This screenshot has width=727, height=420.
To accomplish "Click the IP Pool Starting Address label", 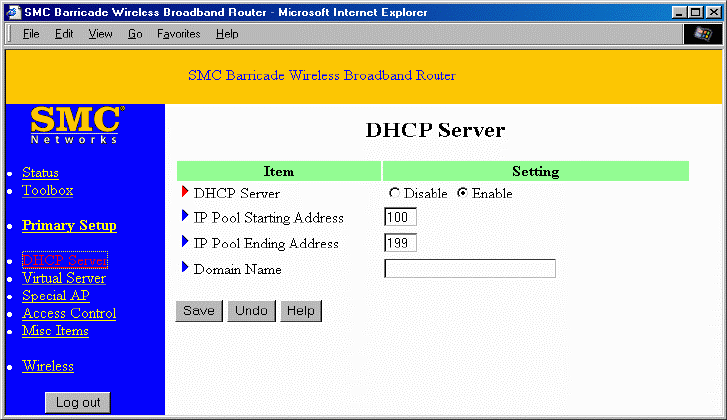I will click(268, 218).
